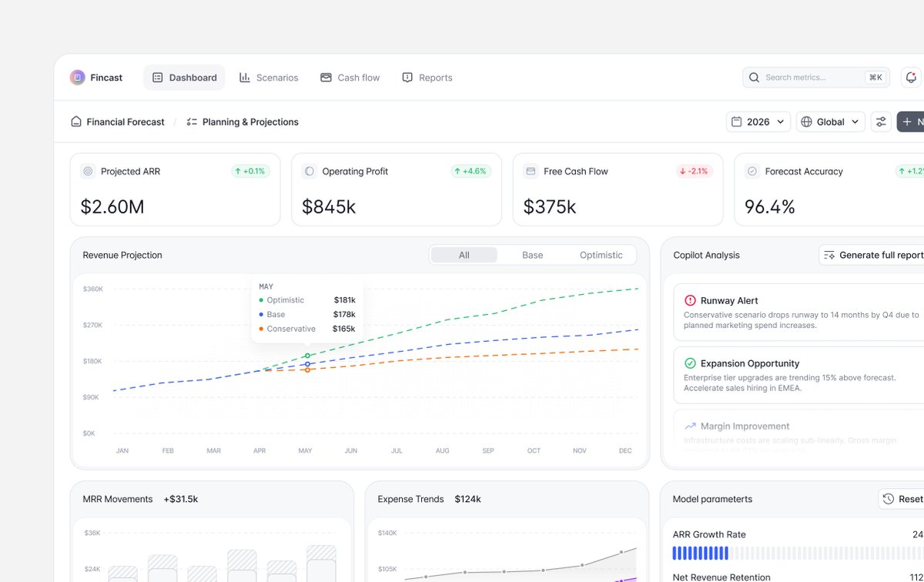Image resolution: width=924 pixels, height=582 pixels.
Task: Click the -2.1% Free Cash Flow badge
Action: pyautogui.click(x=694, y=171)
